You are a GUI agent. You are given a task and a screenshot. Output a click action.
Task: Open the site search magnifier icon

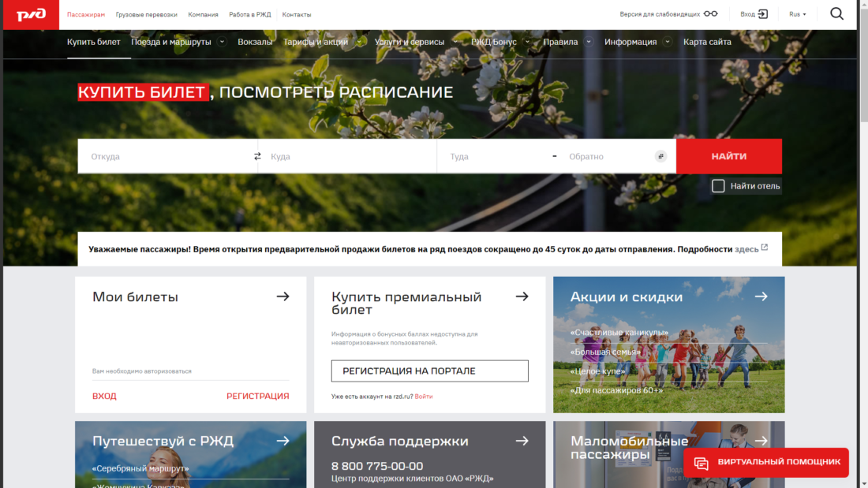coord(836,14)
